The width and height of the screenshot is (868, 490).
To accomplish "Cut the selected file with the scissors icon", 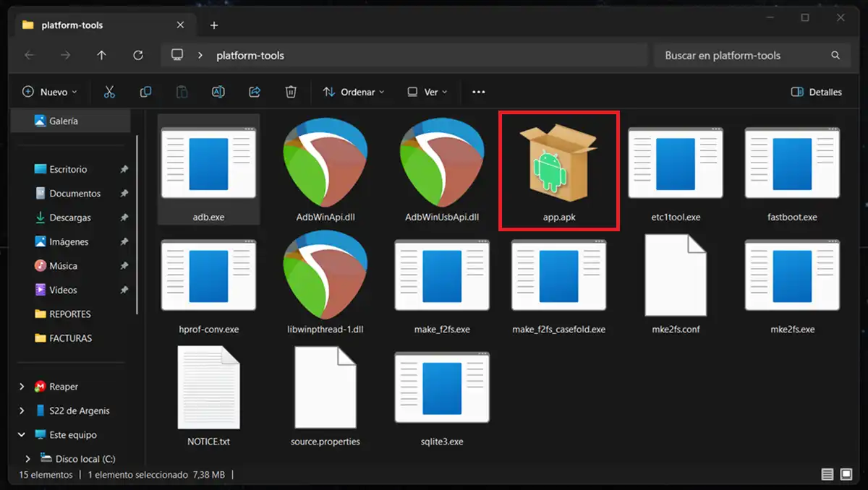I will pos(109,92).
